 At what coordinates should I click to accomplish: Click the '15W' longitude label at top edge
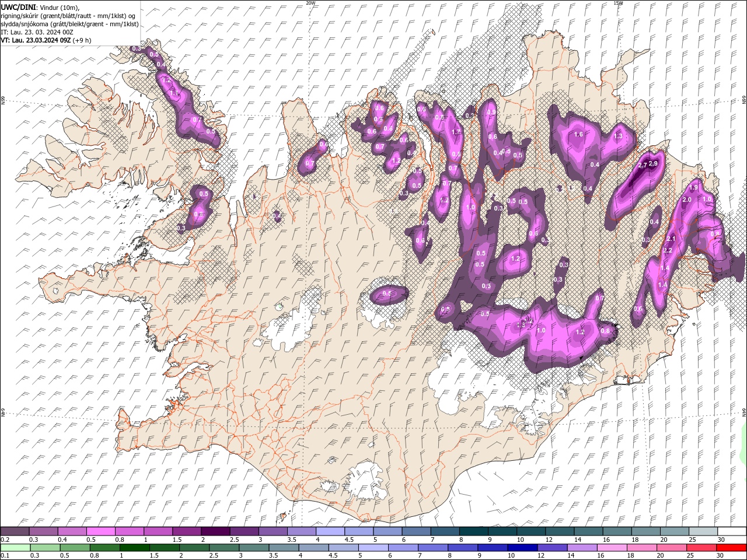(618, 3)
